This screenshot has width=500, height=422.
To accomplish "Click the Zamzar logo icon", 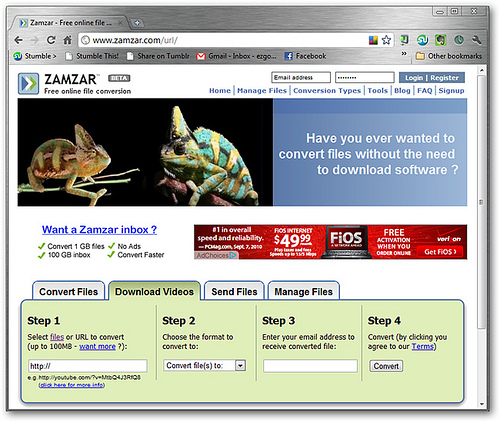I will pos(28,84).
